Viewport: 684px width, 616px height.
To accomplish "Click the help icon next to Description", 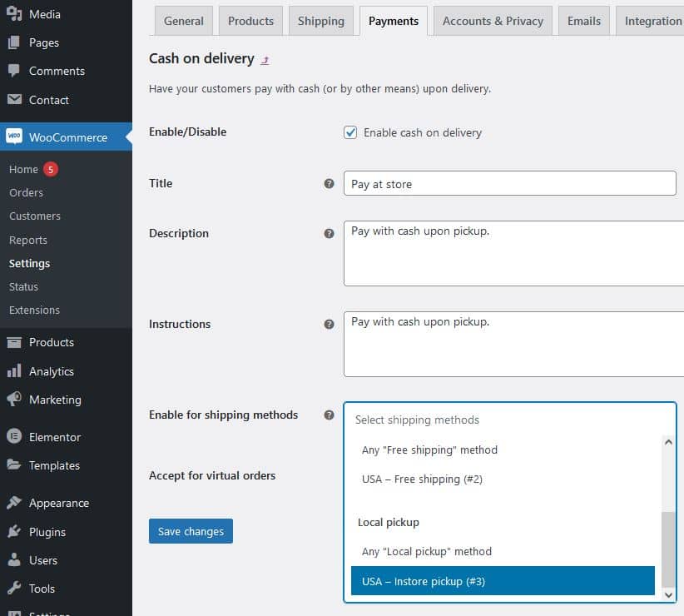I will (x=329, y=233).
